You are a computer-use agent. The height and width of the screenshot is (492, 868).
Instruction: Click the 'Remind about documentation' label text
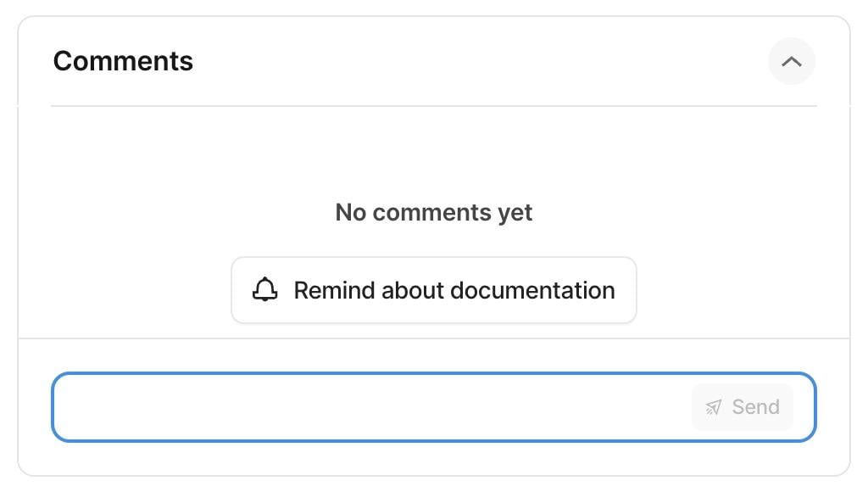pyautogui.click(x=453, y=290)
